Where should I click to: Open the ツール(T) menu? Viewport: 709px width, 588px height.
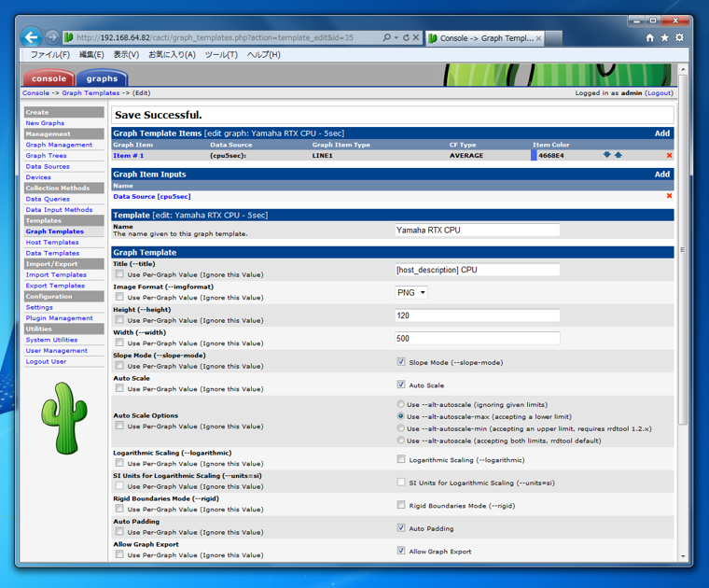[221, 55]
